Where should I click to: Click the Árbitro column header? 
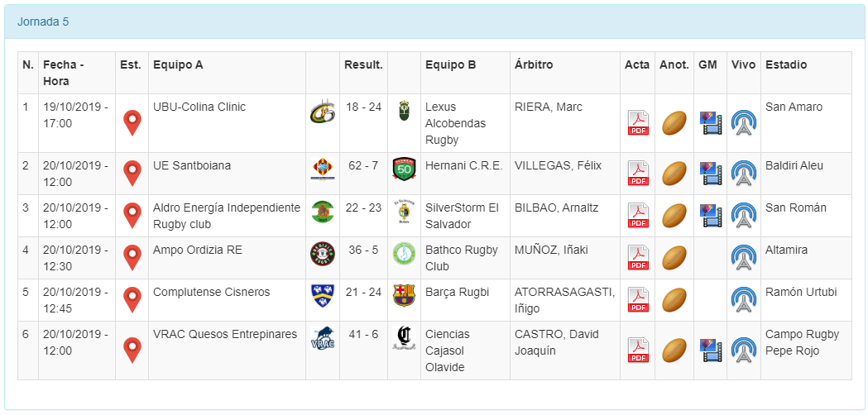click(534, 64)
